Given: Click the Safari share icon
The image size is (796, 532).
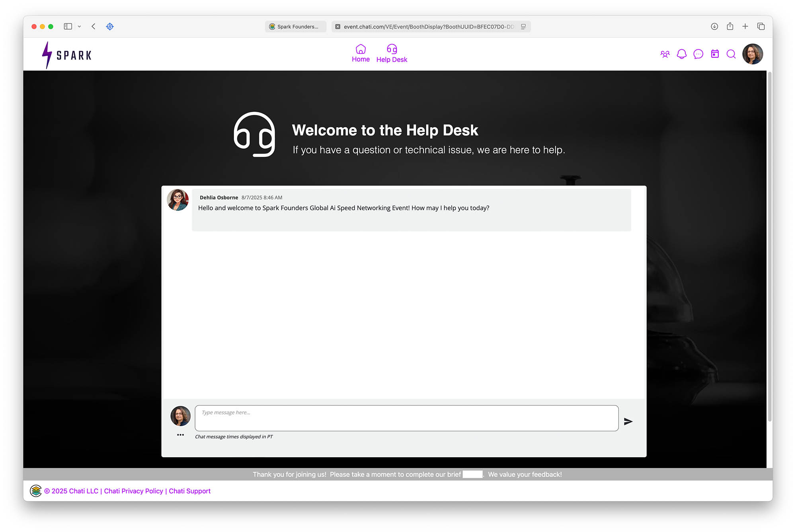Looking at the screenshot, I should point(730,27).
